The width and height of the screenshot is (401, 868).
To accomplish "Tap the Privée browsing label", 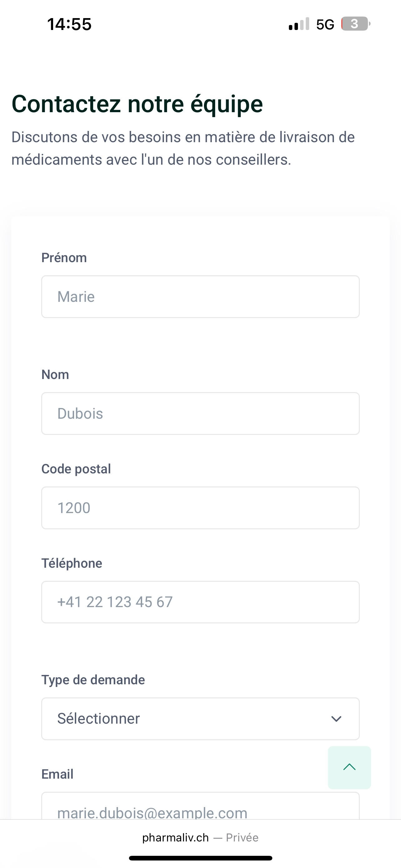I will pyautogui.click(x=242, y=838).
